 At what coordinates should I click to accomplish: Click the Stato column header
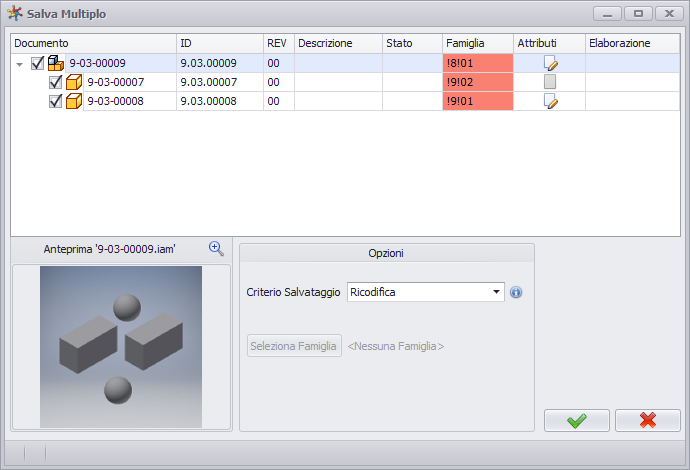(x=412, y=44)
